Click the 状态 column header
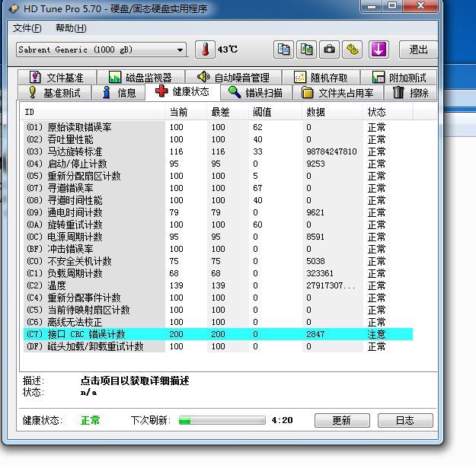This screenshot has height=465, width=476. click(x=388, y=112)
